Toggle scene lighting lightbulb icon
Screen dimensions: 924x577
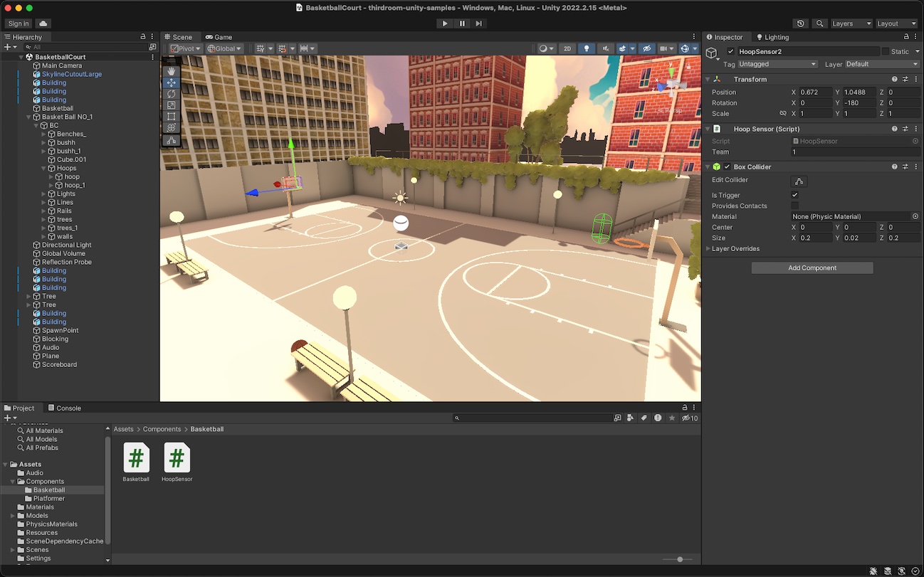point(587,48)
